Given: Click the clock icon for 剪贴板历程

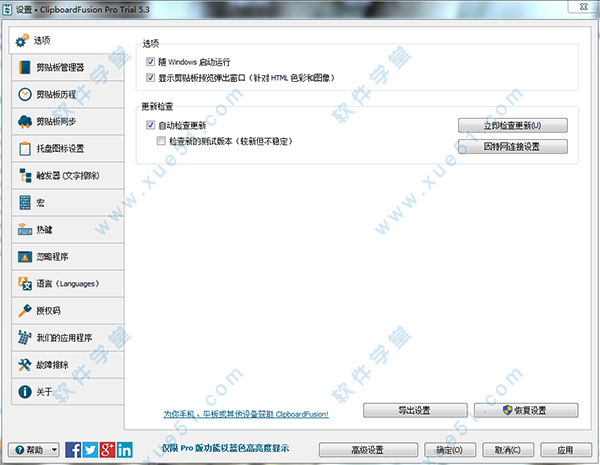Looking at the screenshot, I should pos(25,94).
